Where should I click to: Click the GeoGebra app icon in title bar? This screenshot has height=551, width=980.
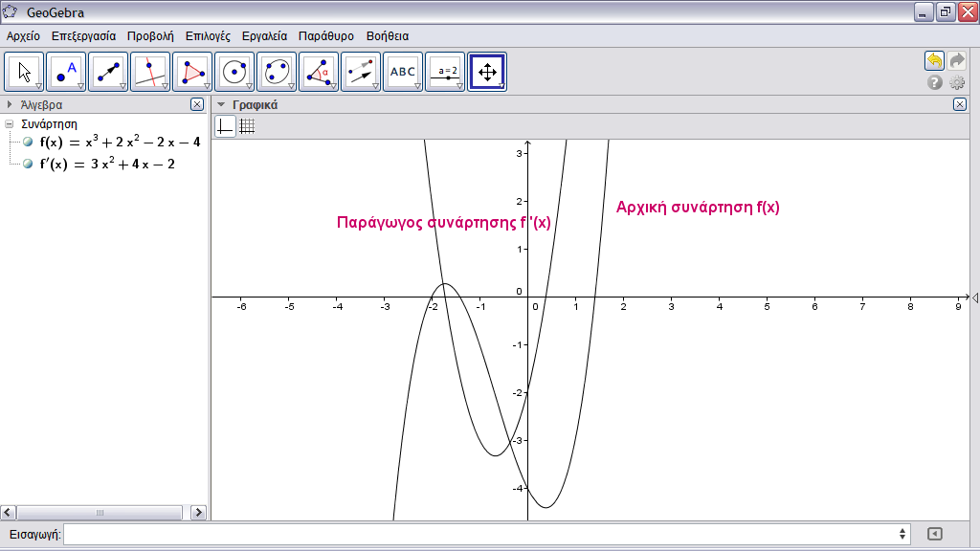click(11, 11)
